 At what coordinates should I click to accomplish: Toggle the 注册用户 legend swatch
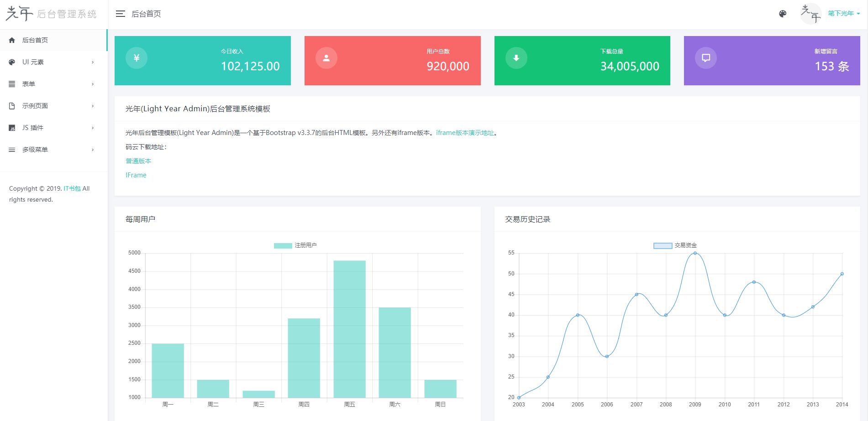[283, 246]
